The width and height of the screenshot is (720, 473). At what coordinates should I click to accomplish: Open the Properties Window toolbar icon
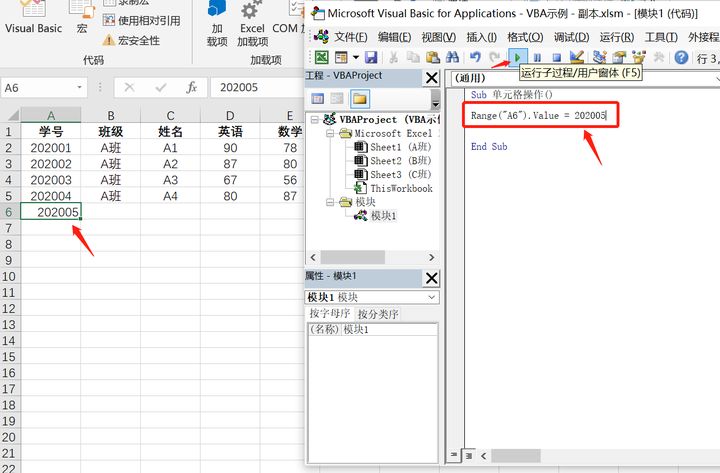(x=619, y=57)
